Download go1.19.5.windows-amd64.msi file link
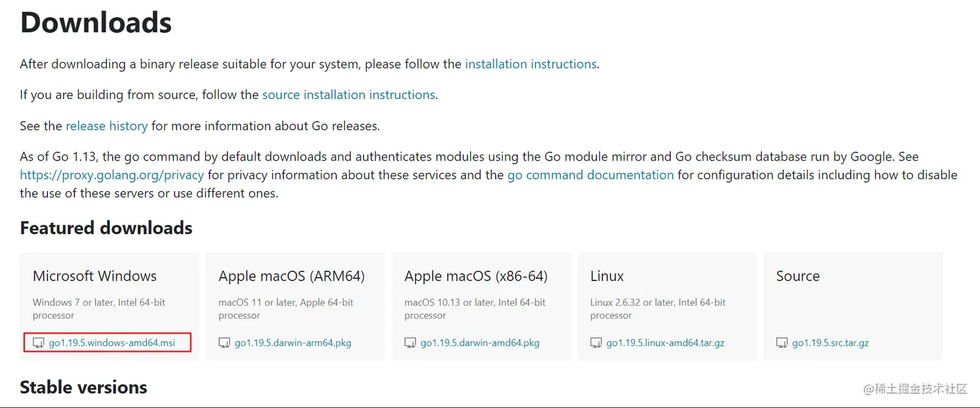 click(112, 343)
